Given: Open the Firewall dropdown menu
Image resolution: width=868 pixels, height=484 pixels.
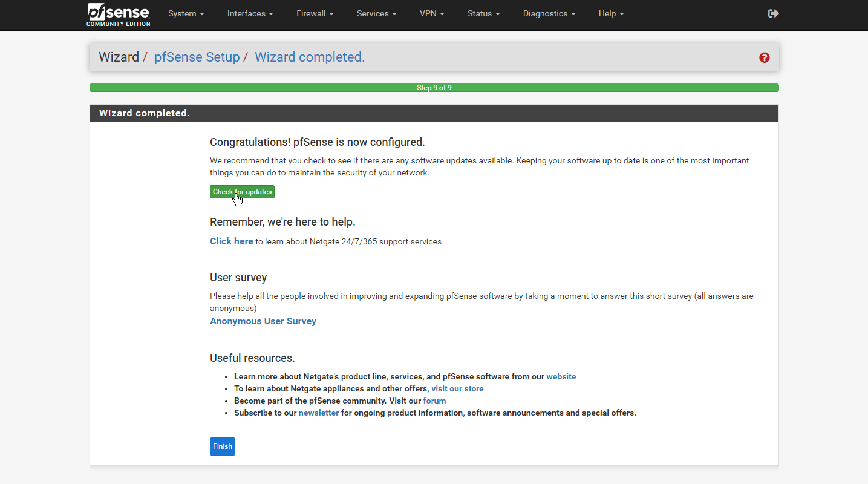Looking at the screenshot, I should 315,13.
